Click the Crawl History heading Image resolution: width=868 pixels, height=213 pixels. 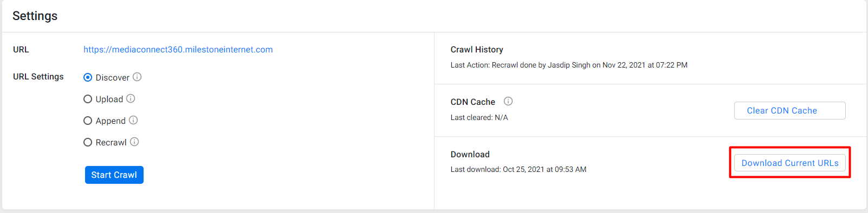(477, 49)
